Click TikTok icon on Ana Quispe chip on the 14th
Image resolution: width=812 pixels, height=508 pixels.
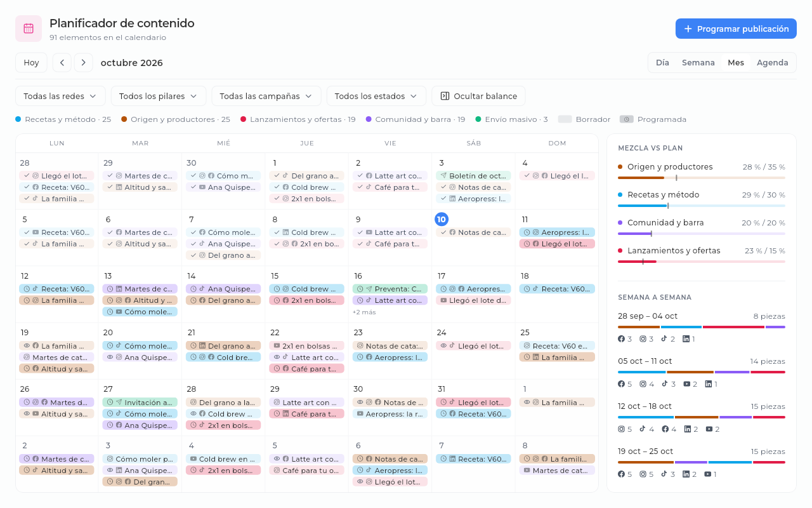(202, 289)
